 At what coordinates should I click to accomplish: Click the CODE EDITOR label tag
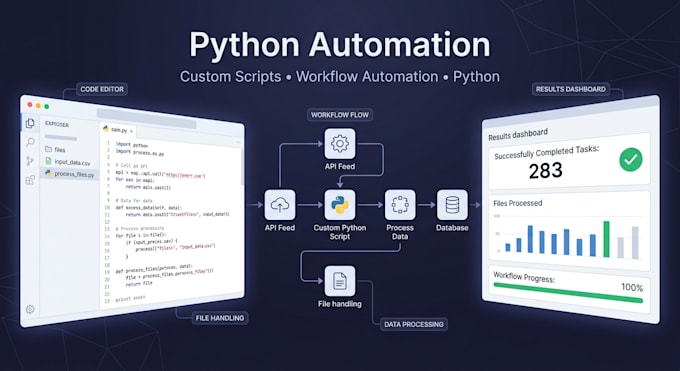(102, 89)
